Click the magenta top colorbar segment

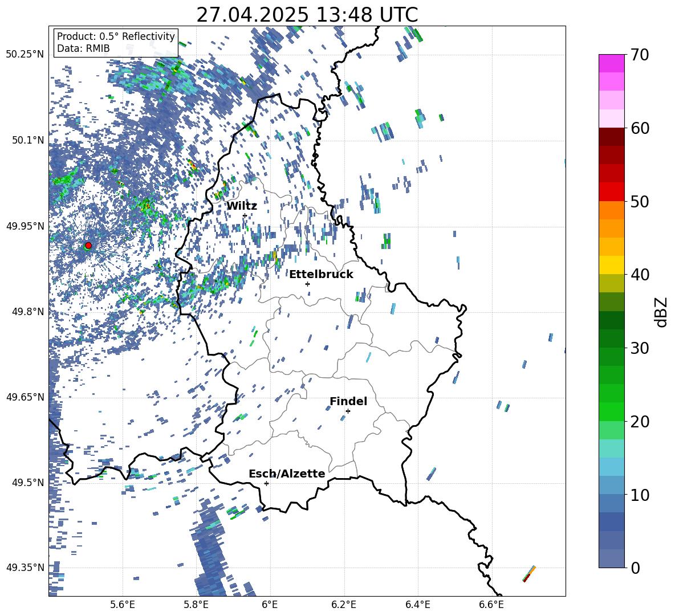pyautogui.click(x=611, y=63)
